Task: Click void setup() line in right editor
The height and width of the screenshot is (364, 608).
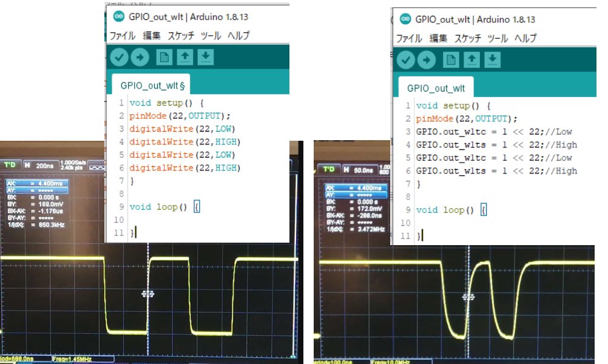Action: [x=454, y=106]
